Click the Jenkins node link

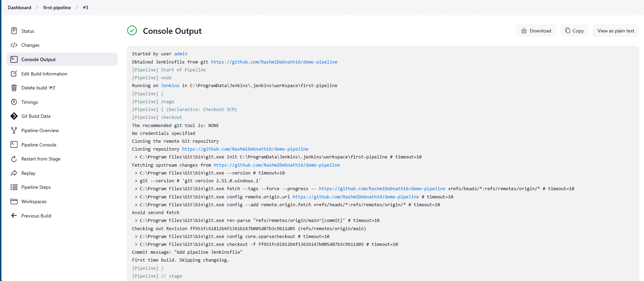[170, 86]
